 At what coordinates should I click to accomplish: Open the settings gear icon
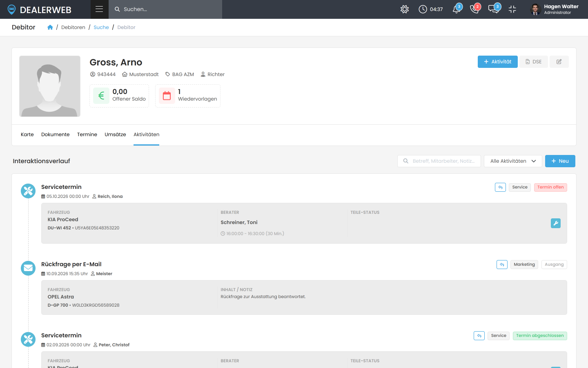405,9
